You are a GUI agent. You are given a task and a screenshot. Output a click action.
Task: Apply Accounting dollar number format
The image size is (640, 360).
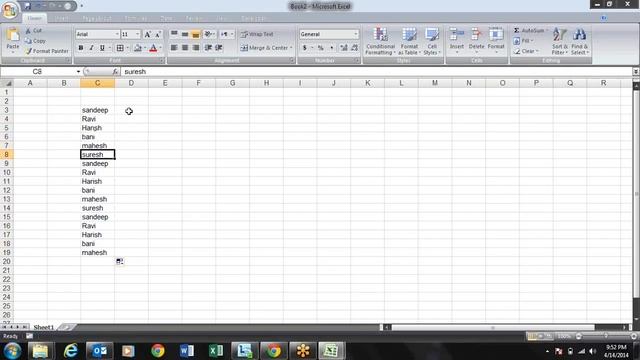tap(304, 48)
